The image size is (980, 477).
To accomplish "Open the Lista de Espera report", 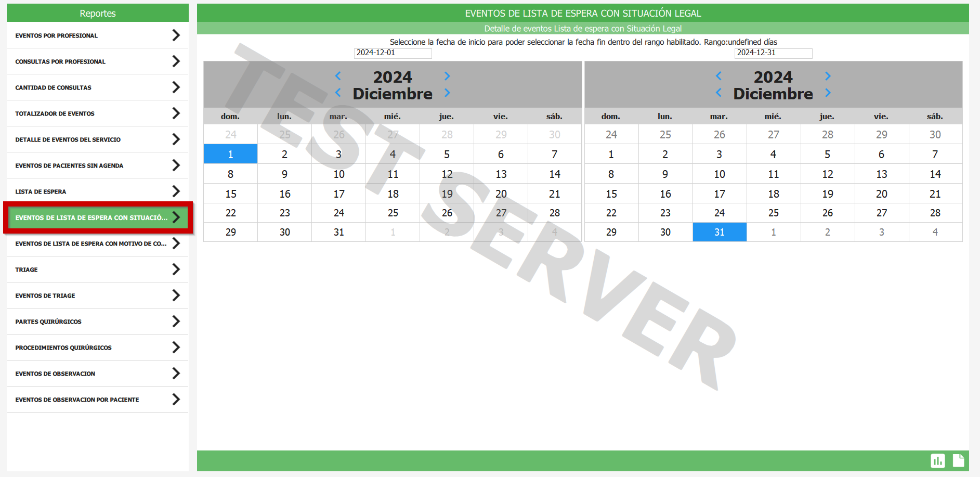I will tap(41, 191).
